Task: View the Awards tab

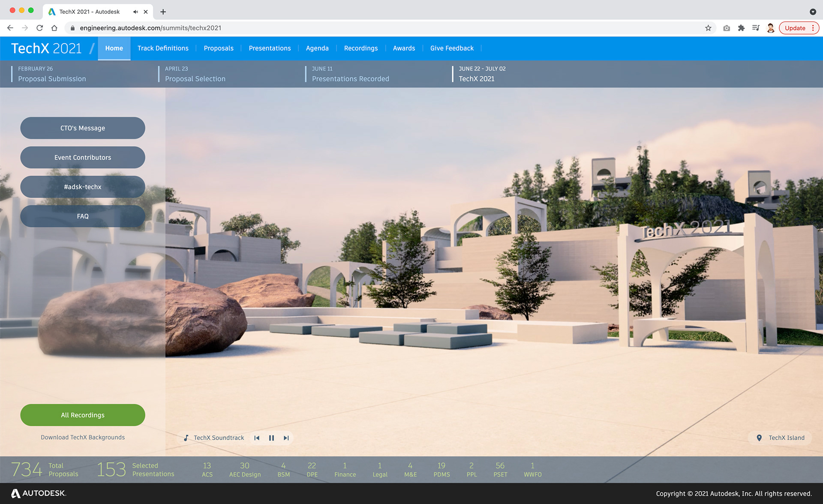Action: coord(404,48)
